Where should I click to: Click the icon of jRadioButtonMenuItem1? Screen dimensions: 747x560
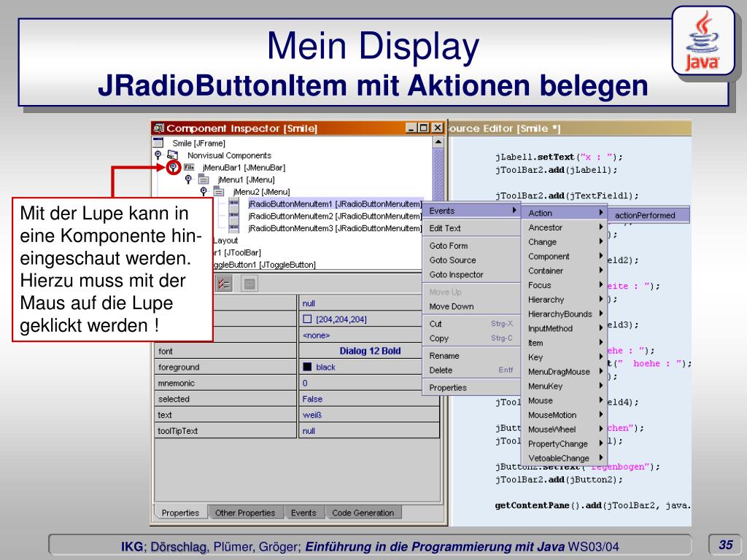[x=234, y=204]
